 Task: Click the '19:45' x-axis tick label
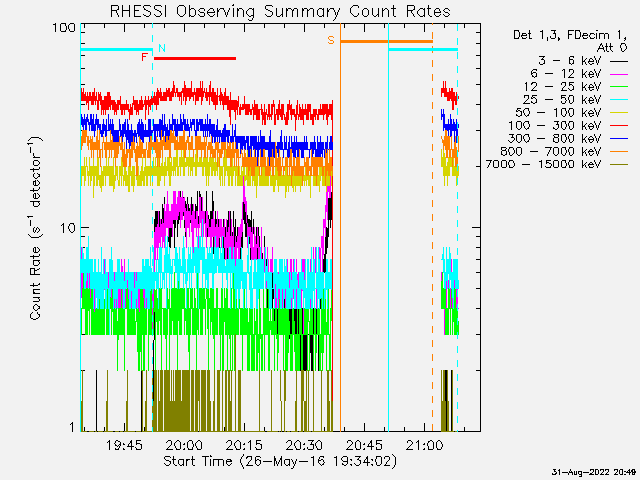tap(124, 445)
